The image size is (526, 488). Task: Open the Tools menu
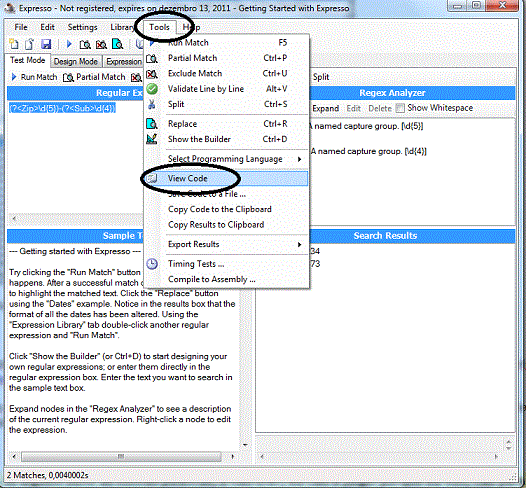159,27
